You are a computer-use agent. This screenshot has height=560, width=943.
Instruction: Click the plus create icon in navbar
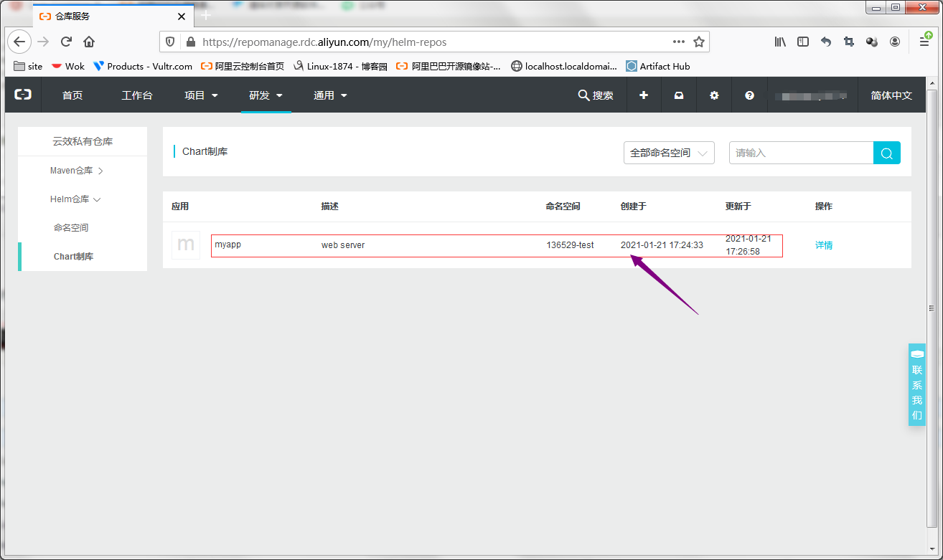(x=644, y=95)
